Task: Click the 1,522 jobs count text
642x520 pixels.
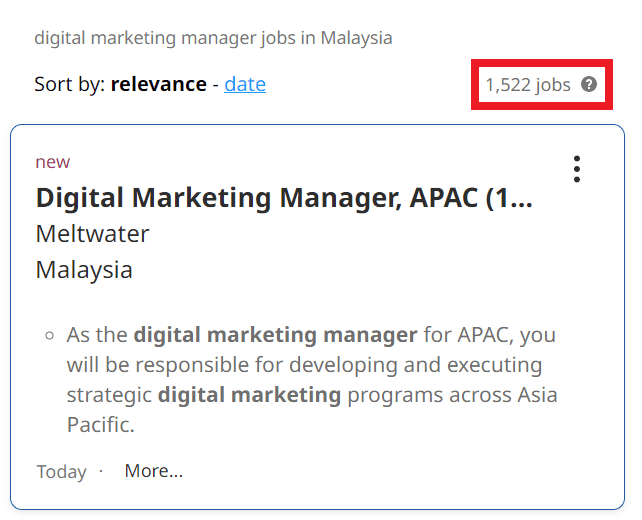Action: [528, 85]
